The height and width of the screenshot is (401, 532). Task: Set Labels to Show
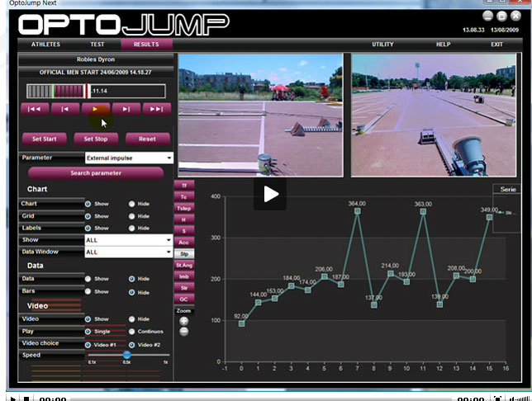tap(88, 228)
